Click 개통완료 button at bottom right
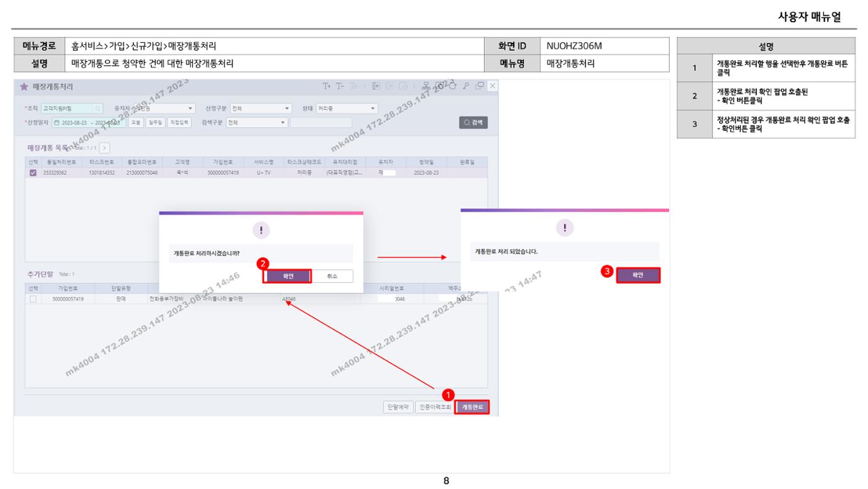Image resolution: width=868 pixels, height=489 pixels. [472, 407]
